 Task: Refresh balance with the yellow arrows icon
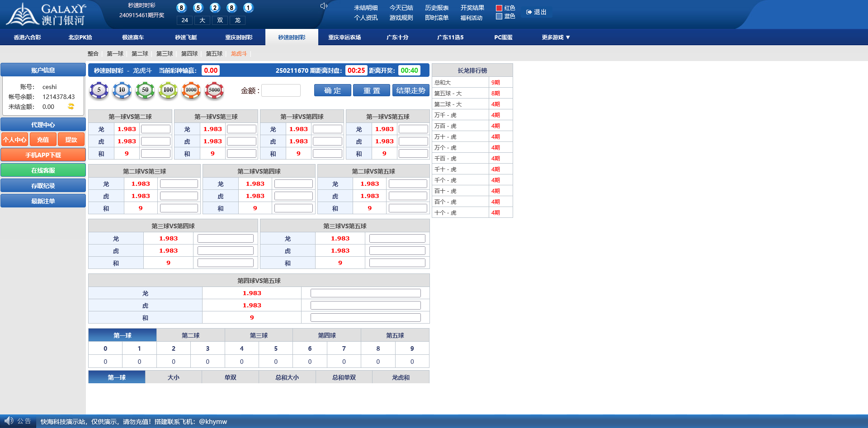pos(71,107)
